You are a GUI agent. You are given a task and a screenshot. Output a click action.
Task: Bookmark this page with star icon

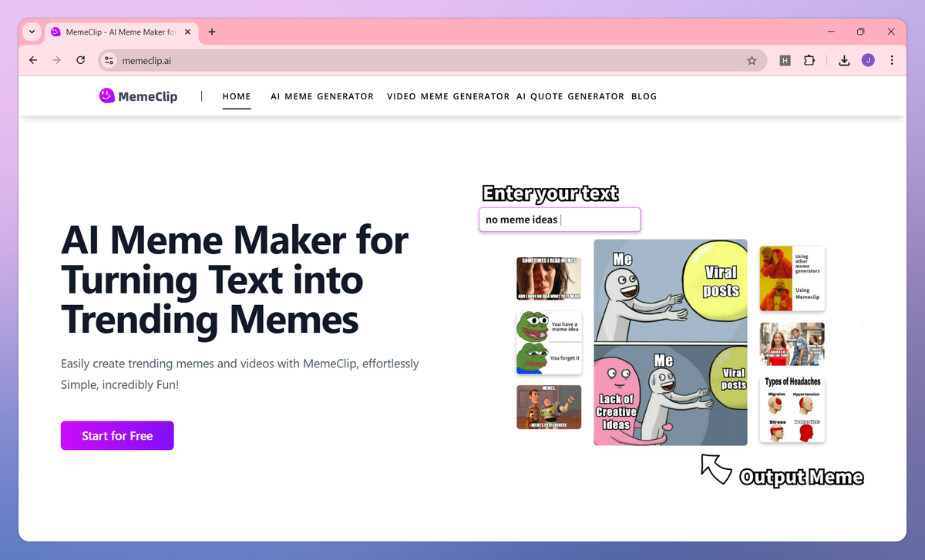pyautogui.click(x=752, y=60)
